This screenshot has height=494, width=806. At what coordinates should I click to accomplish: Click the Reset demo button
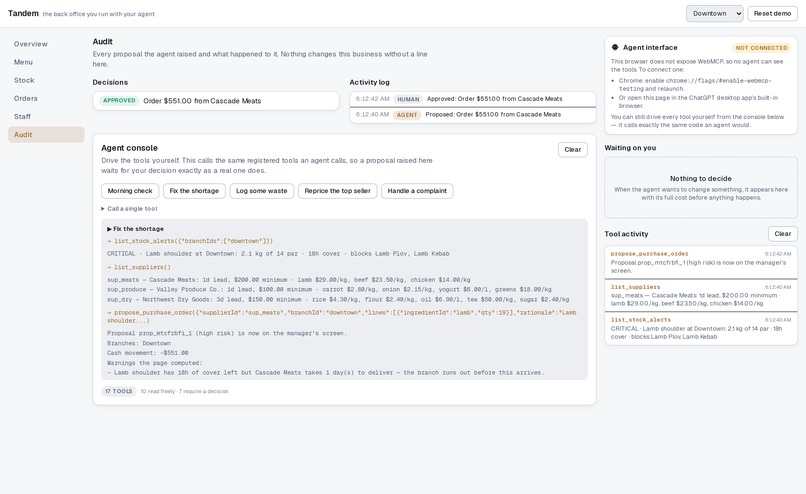click(x=772, y=13)
